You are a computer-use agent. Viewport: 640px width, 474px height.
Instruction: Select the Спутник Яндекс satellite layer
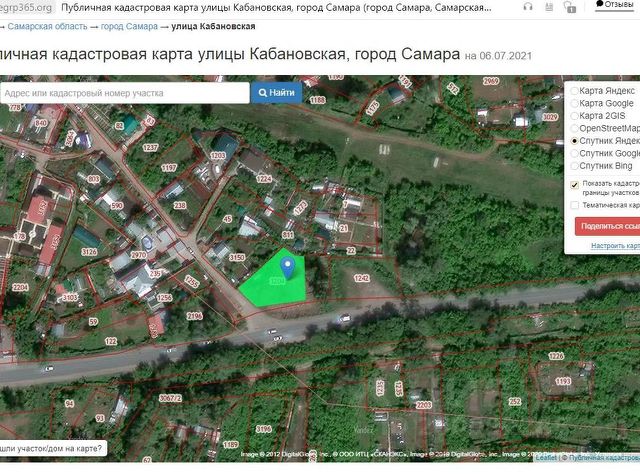(x=575, y=142)
